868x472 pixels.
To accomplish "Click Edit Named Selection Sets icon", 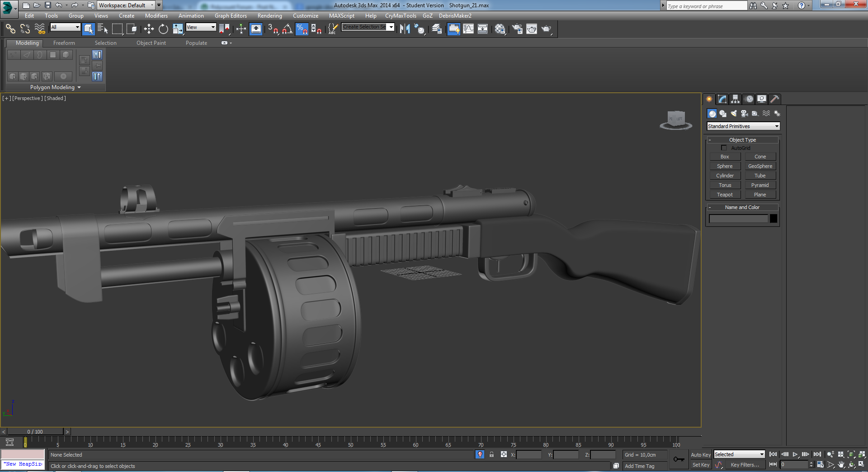I will (333, 29).
